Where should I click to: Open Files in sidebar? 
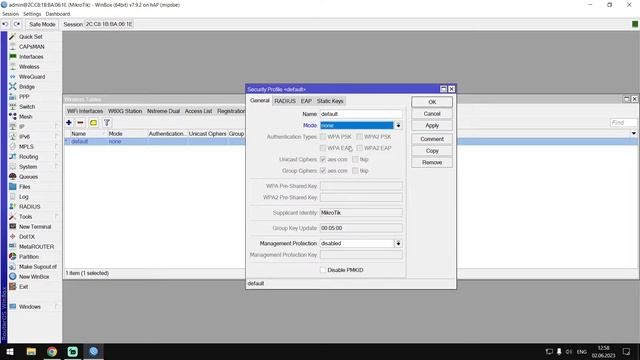click(24, 187)
